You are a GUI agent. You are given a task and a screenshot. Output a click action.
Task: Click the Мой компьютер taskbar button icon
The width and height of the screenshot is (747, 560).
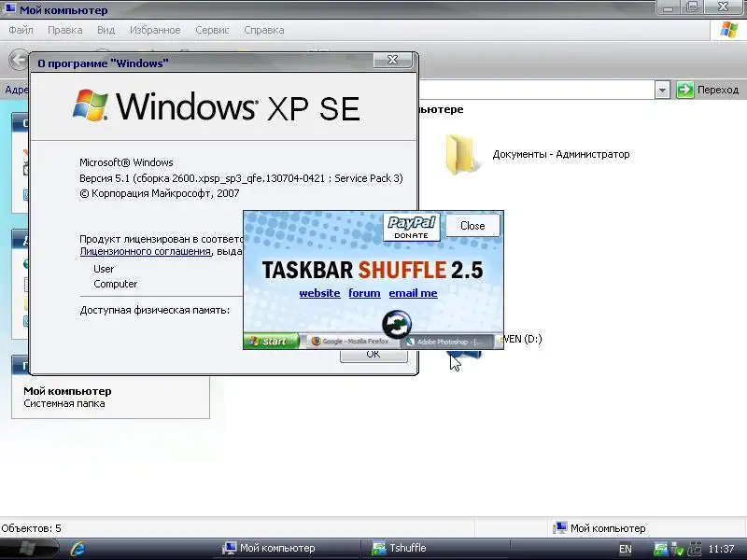(229, 548)
